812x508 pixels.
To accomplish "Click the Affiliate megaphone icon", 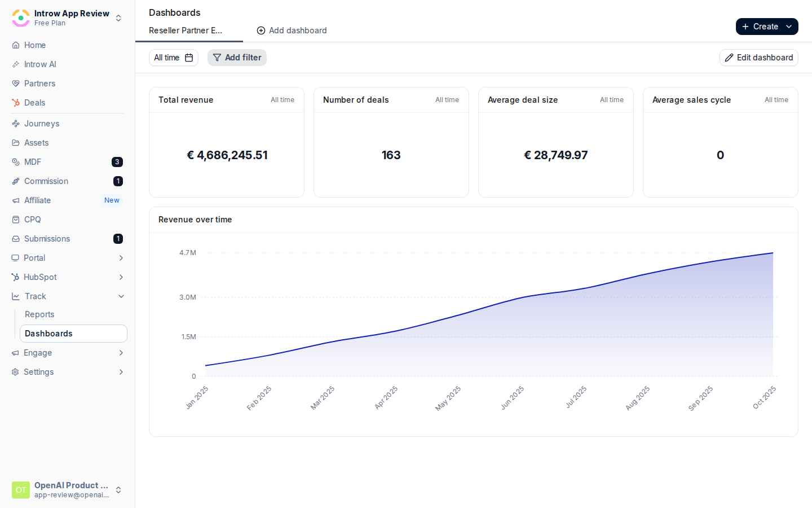I will [16, 200].
